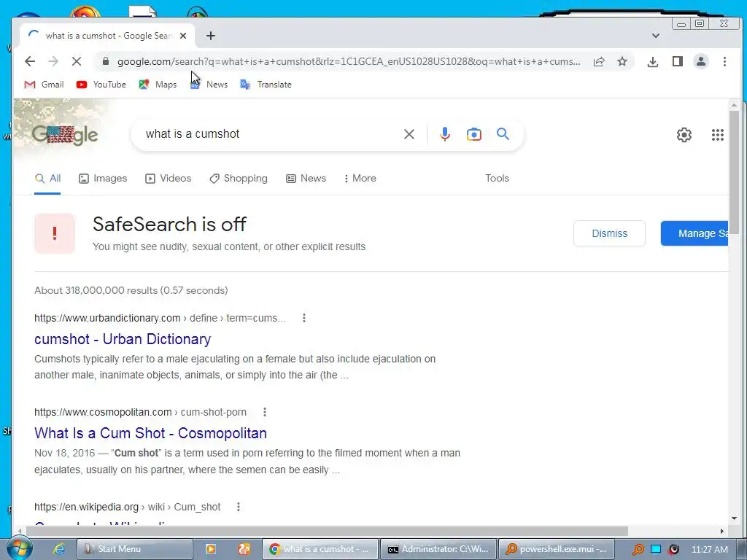
Task: Open the search Tools options
Action: click(497, 178)
